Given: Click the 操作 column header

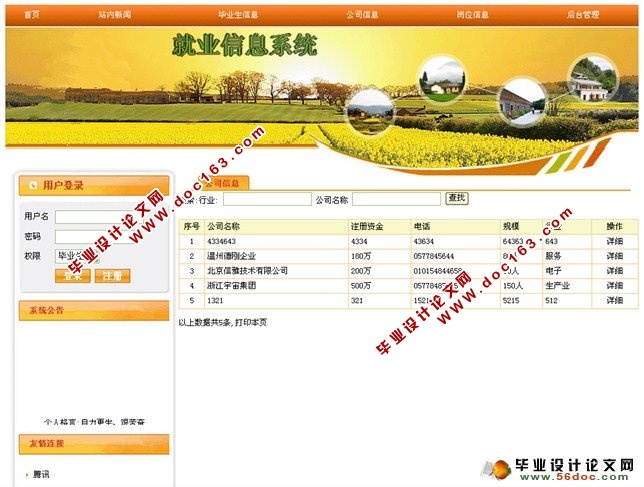Looking at the screenshot, I should (614, 226).
